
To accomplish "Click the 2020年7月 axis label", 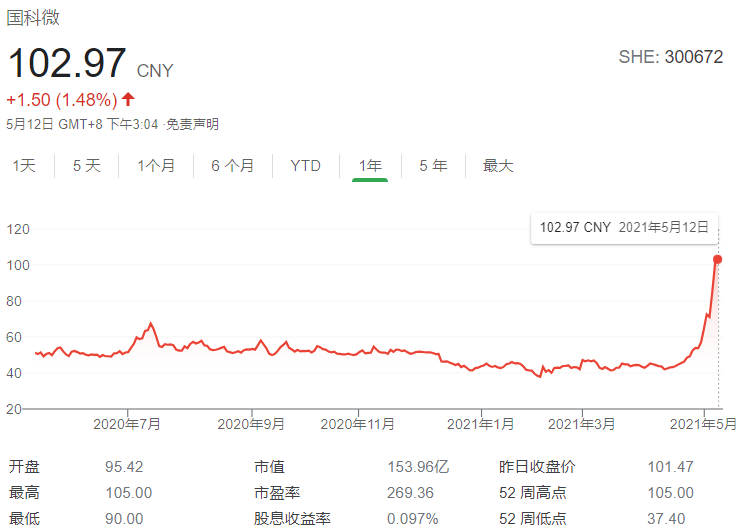I will point(127,424).
